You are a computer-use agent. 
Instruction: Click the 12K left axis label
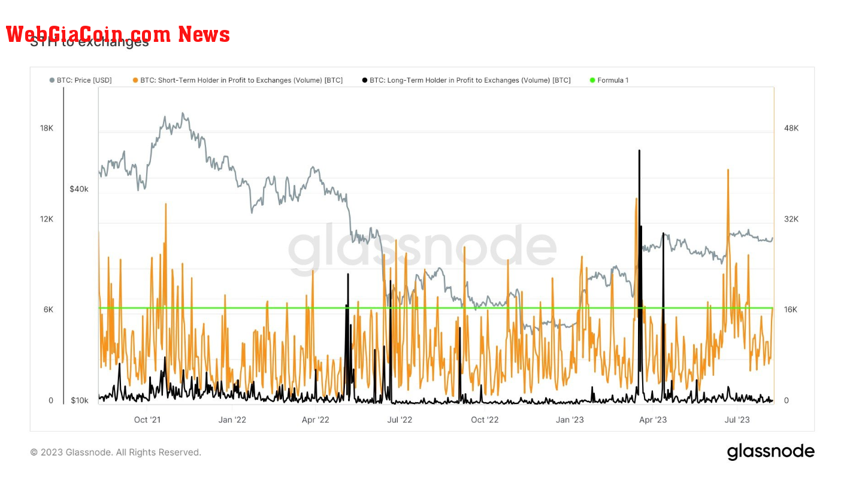(x=47, y=219)
